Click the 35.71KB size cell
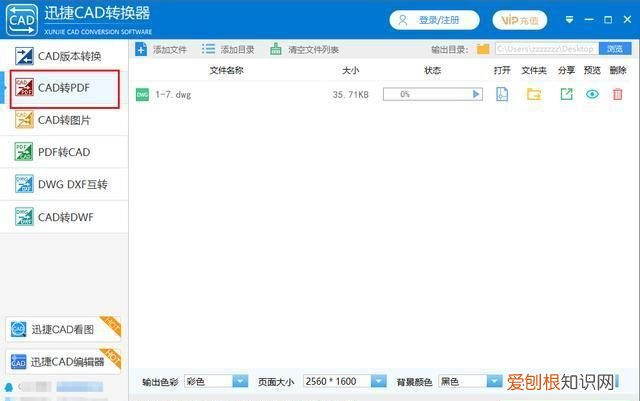Screen dimensions: 640x401 tap(350, 95)
